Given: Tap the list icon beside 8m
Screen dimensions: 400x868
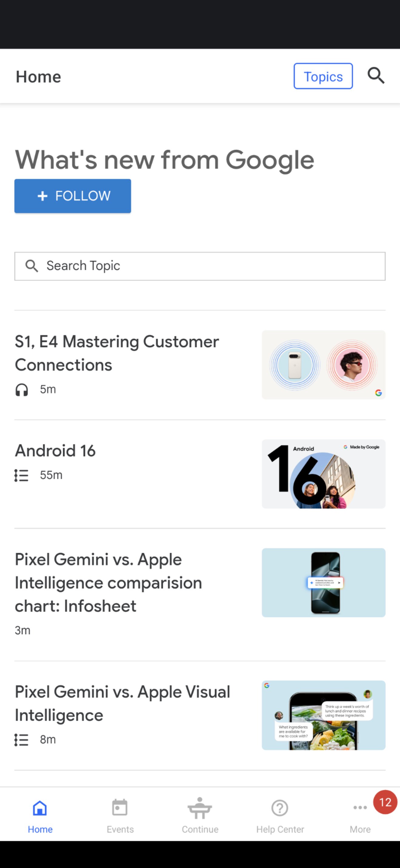Looking at the screenshot, I should 21,740.
